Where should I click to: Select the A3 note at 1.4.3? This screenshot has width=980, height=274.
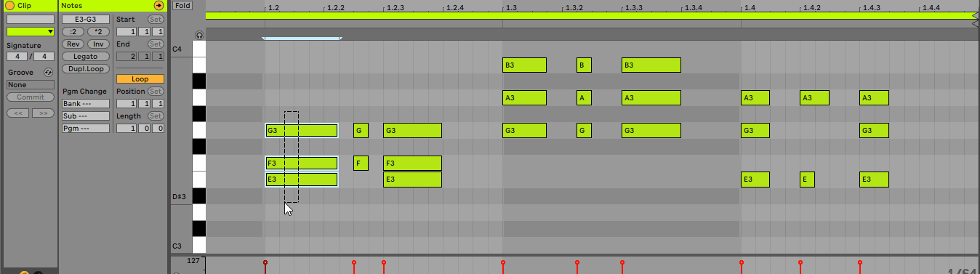874,97
